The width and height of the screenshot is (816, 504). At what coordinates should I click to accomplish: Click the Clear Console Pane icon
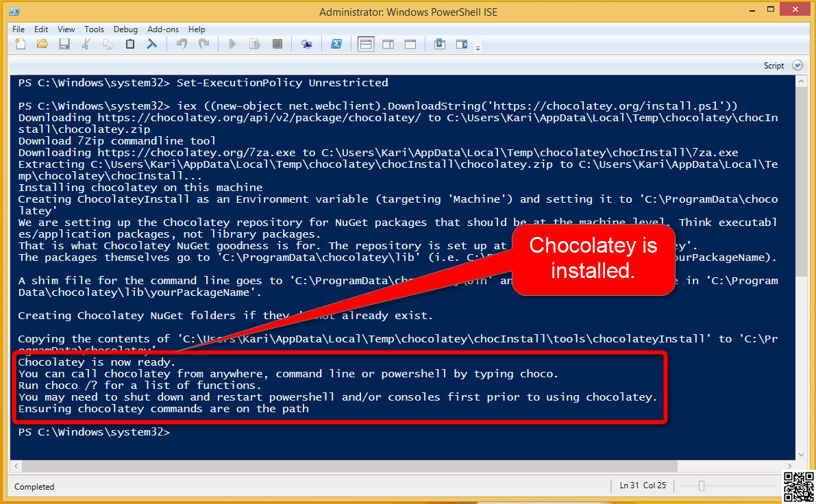pyautogui.click(x=152, y=45)
